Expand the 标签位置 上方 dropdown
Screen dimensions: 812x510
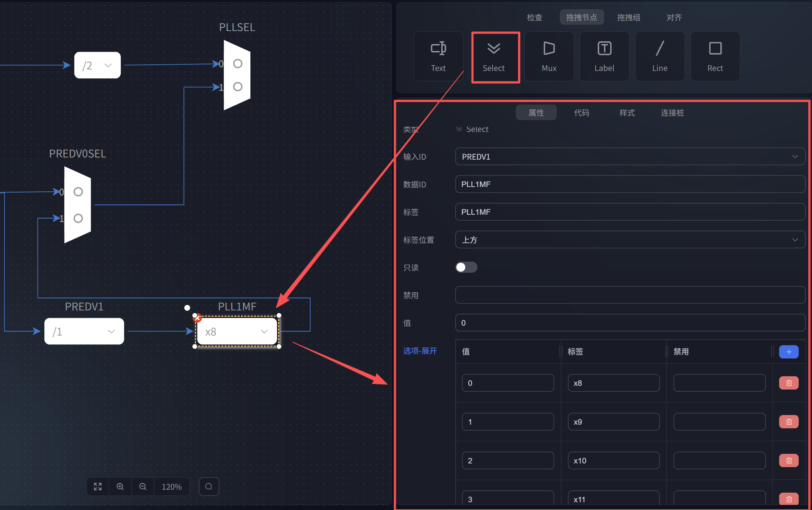[x=630, y=240]
